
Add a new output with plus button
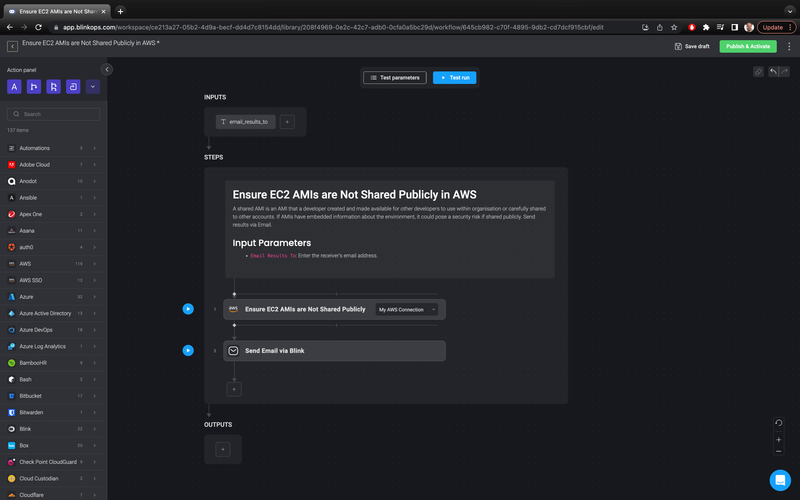click(222, 450)
